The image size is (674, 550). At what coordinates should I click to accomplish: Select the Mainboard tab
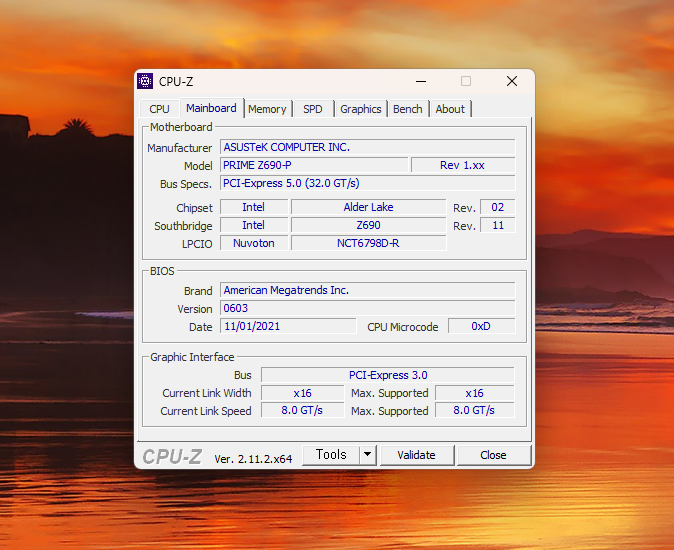click(x=211, y=108)
